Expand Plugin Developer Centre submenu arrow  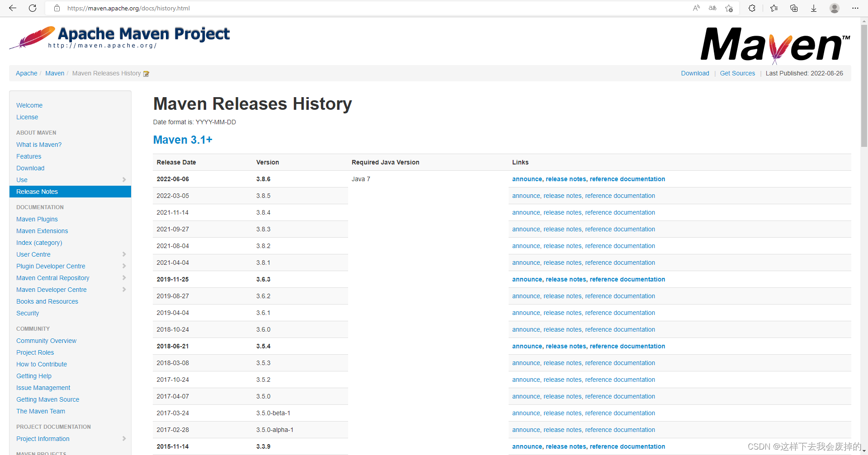pos(124,266)
